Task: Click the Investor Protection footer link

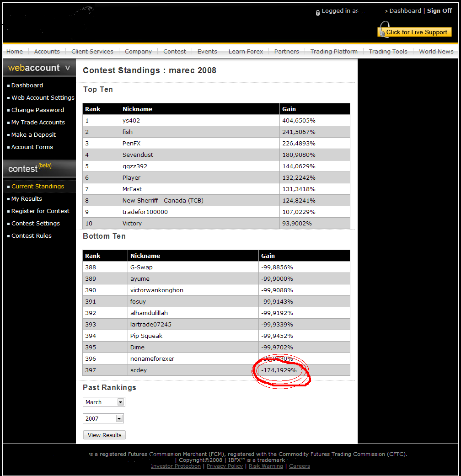Action: (x=176, y=466)
